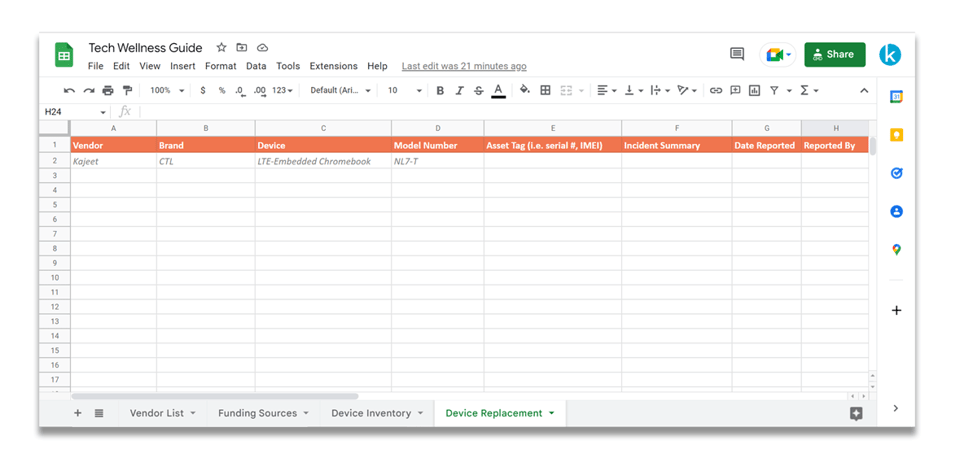Format as percent icon
The height and width of the screenshot is (471, 960).
[x=222, y=91]
